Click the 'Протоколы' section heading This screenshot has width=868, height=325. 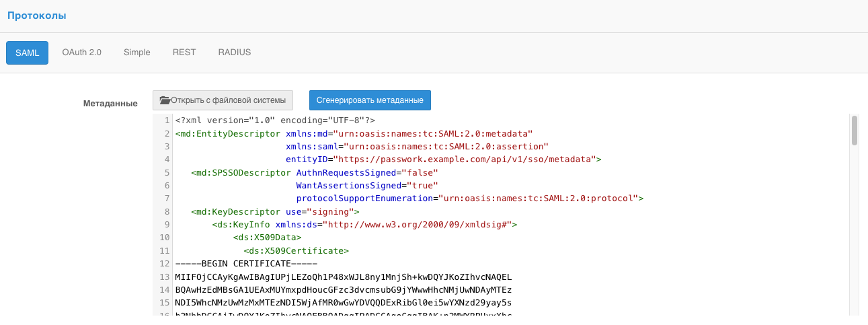37,15
